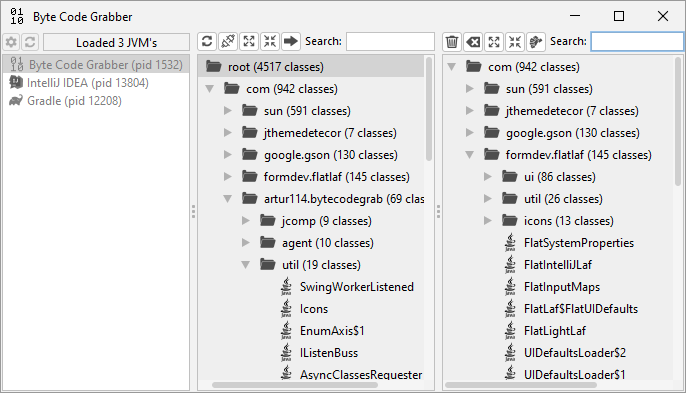The height and width of the screenshot is (393, 686).
Task: Collapse artur114.bytecodegrab node in middle tree
Action: pyautogui.click(x=228, y=199)
